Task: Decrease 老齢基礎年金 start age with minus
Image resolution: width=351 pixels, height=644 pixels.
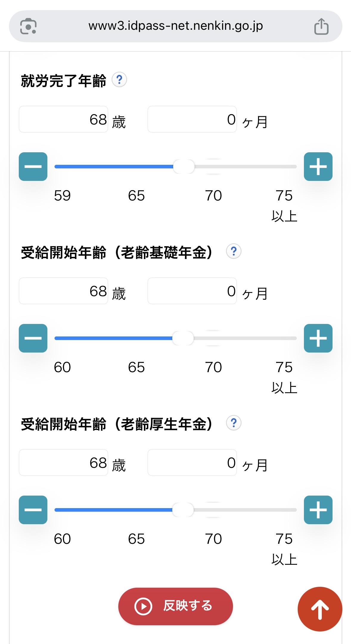Action: pos(33,338)
